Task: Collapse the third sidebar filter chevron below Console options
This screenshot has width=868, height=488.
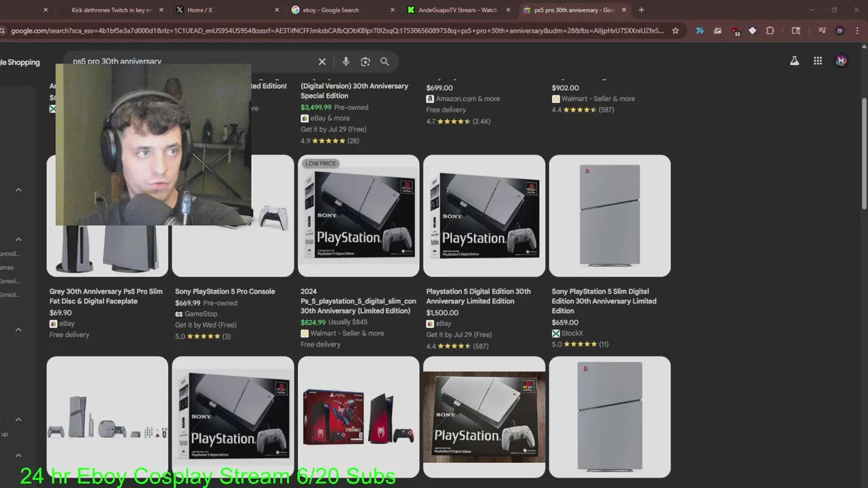Action: [18, 329]
